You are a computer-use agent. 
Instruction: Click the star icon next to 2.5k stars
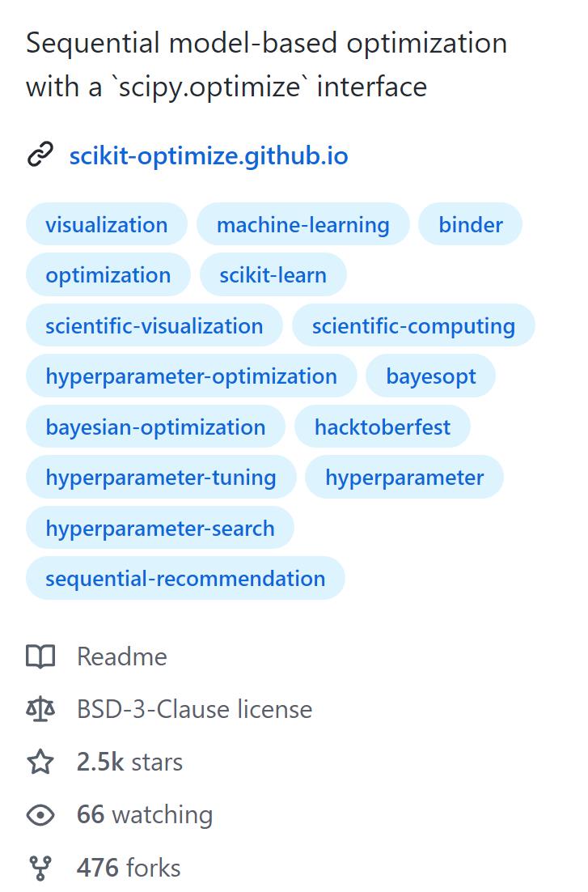point(40,762)
